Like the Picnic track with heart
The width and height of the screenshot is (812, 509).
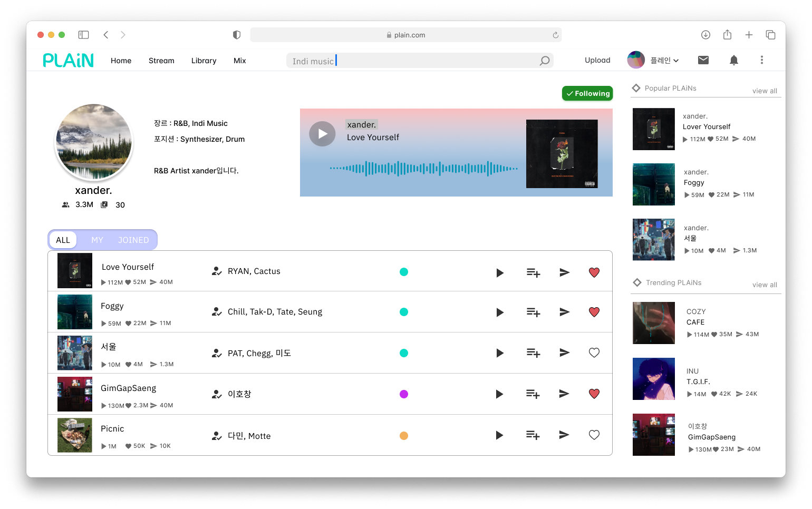(x=594, y=435)
